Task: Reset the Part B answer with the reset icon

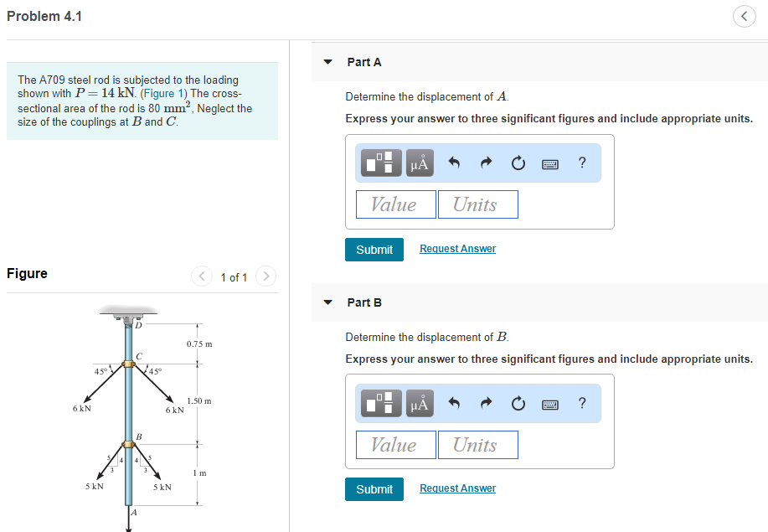Action: 518,404
